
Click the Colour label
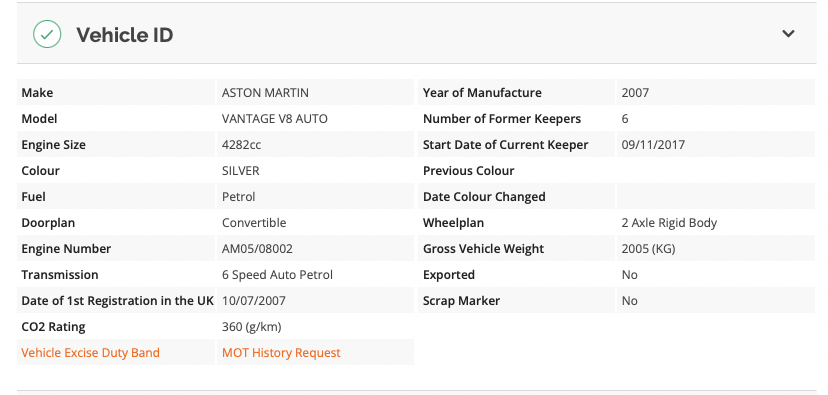40,171
